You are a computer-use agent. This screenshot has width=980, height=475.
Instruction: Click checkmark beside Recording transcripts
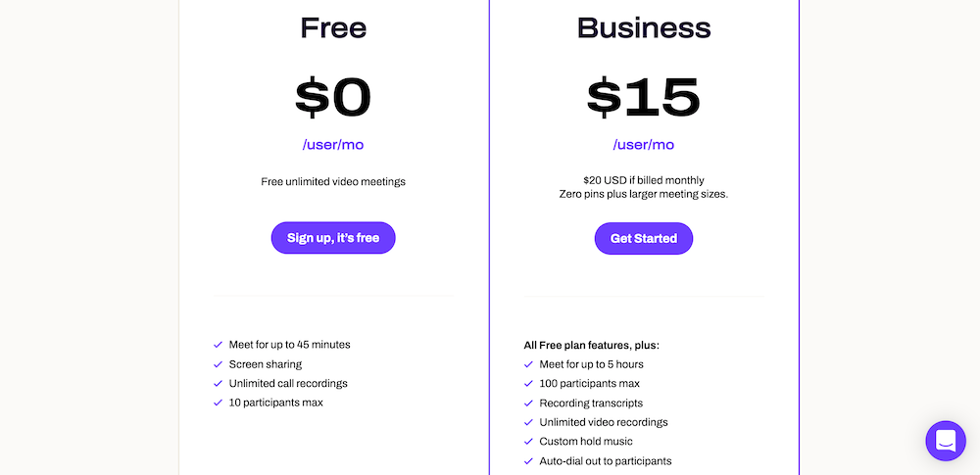pos(529,404)
